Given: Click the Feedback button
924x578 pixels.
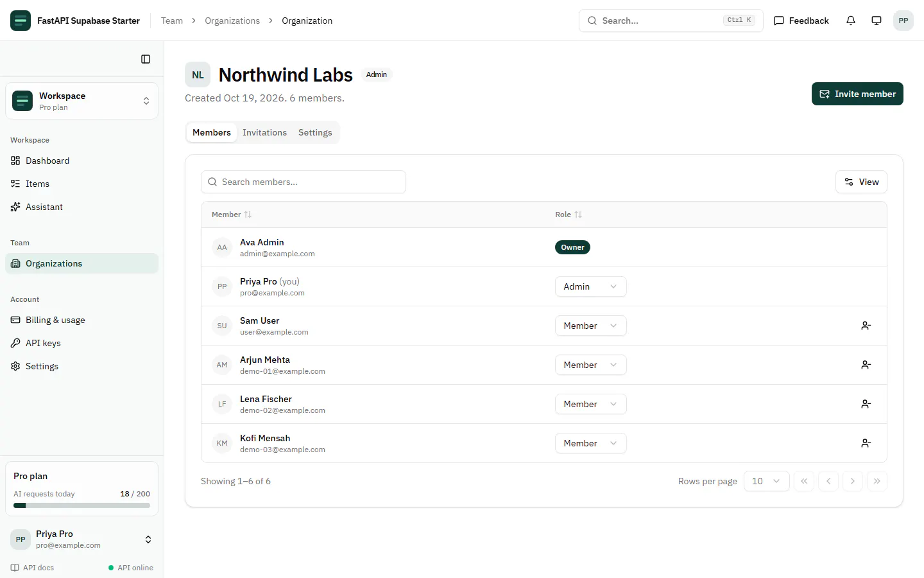Looking at the screenshot, I should pos(801,21).
